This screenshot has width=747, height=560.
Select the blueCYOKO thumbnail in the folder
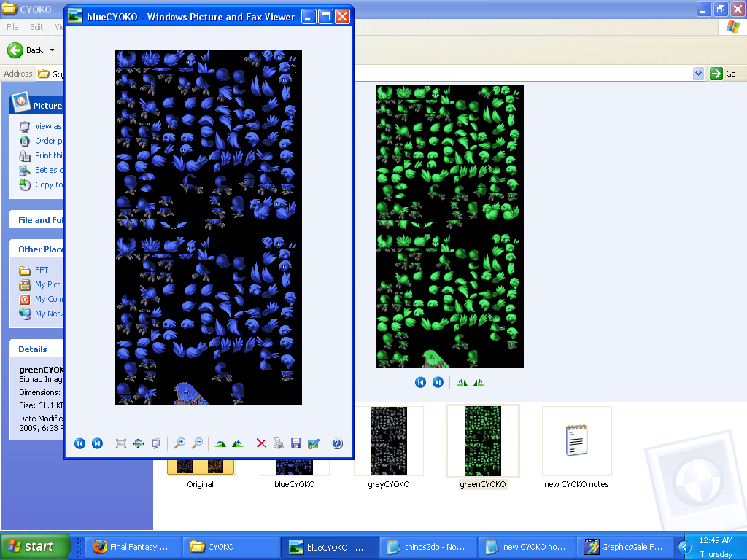pos(295,467)
